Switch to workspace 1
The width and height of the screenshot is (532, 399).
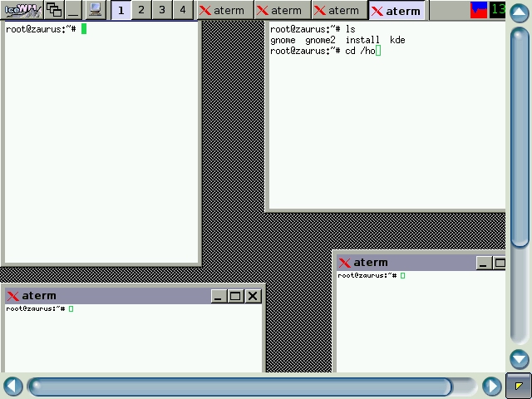click(x=121, y=10)
